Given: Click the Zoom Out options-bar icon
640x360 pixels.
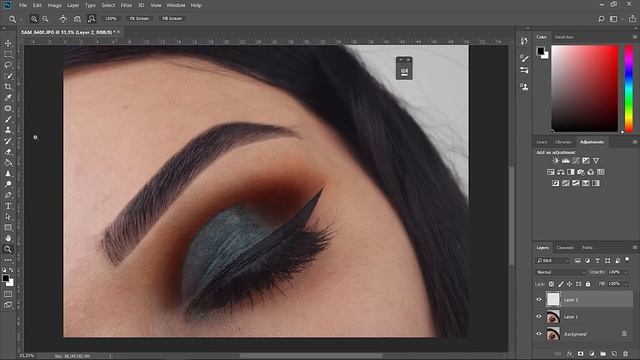Looking at the screenshot, I should (45, 19).
